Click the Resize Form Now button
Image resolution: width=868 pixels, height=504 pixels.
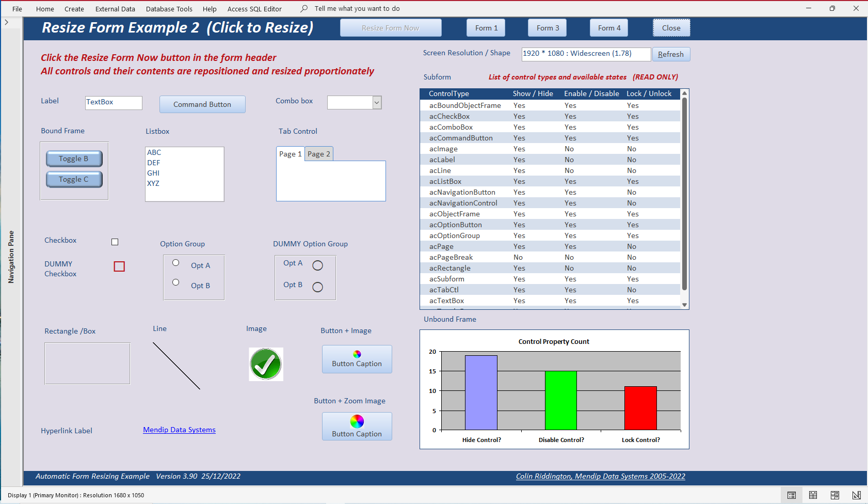click(391, 28)
